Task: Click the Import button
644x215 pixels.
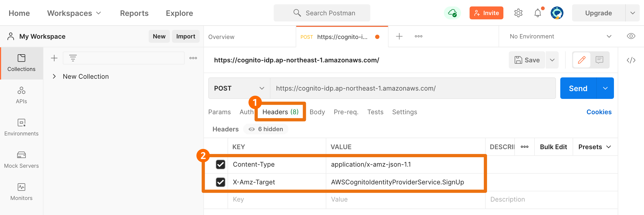Action: (x=186, y=36)
